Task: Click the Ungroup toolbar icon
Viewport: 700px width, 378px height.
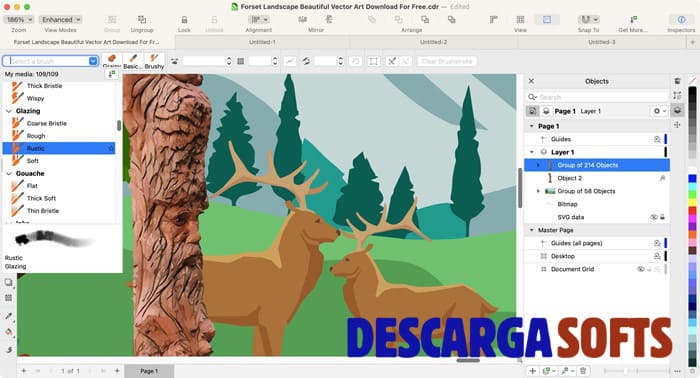Action: tap(142, 20)
